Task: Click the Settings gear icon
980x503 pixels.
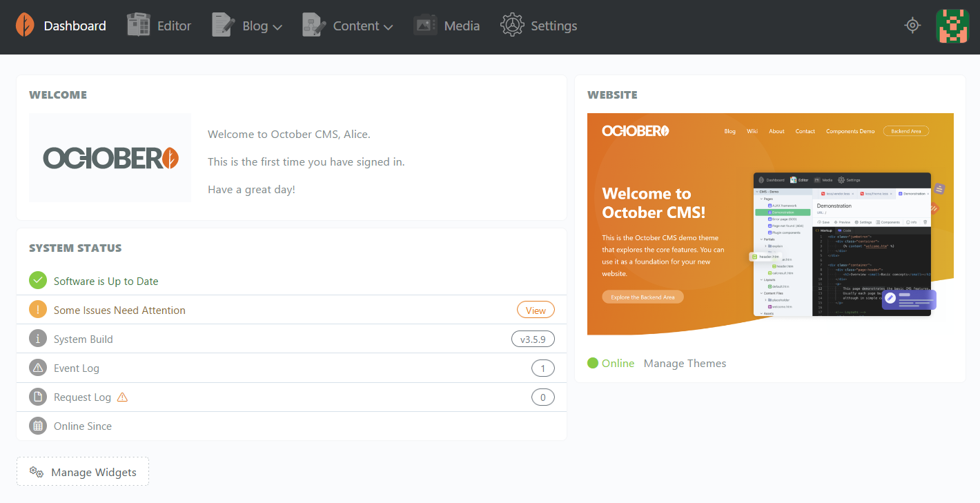Action: [512, 26]
